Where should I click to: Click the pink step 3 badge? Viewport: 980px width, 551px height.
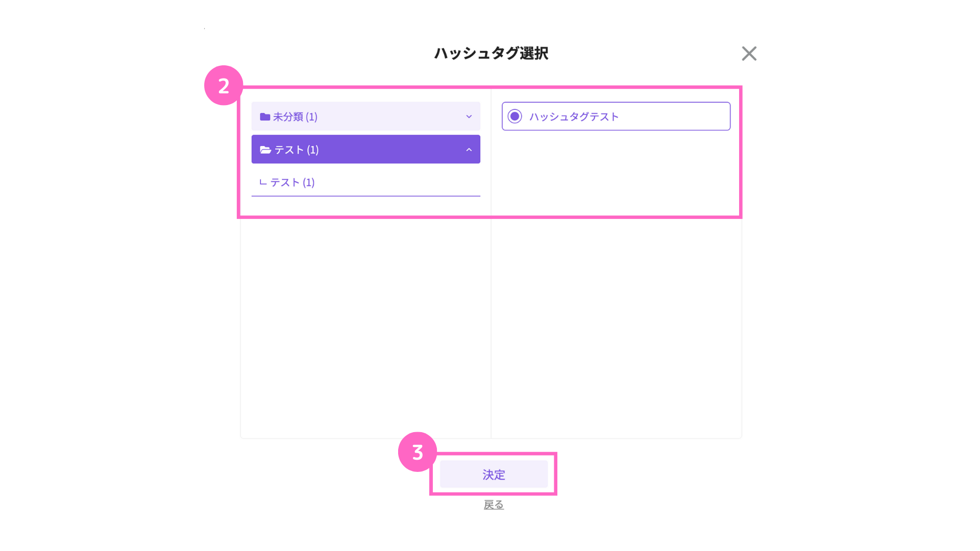point(418,452)
